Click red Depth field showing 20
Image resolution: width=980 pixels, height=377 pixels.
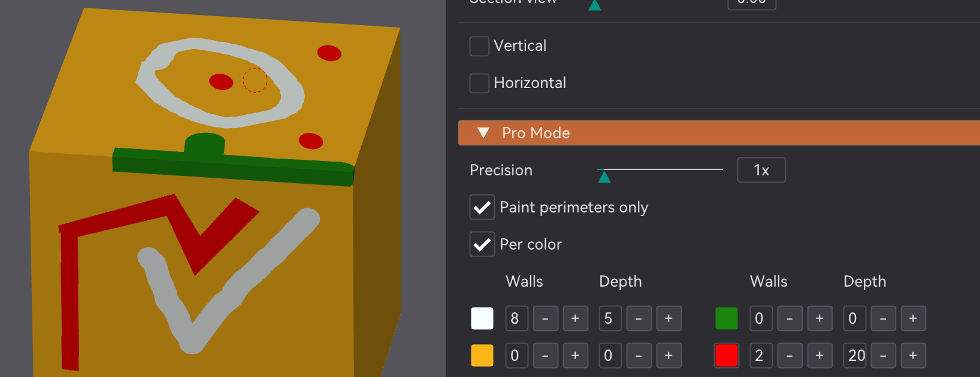(854, 355)
